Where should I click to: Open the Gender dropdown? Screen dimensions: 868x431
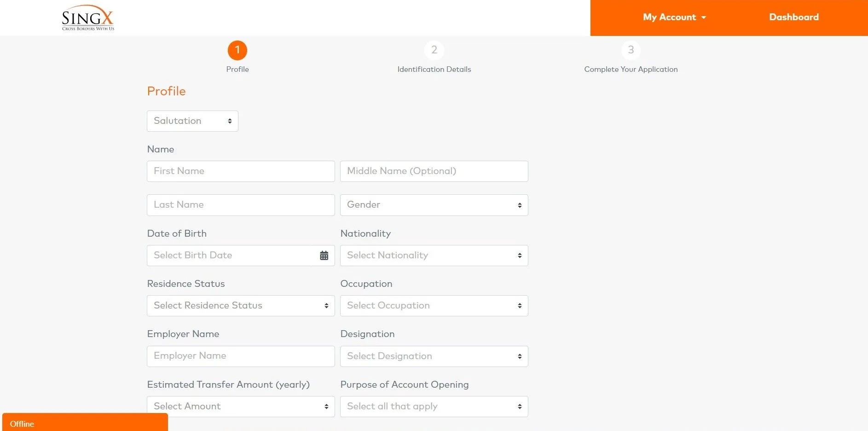click(x=434, y=205)
